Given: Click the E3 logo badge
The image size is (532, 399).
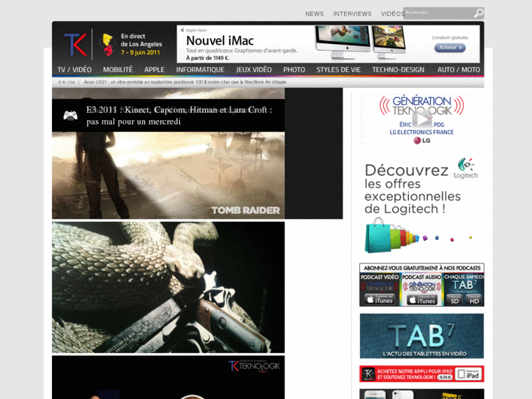Looking at the screenshot, I should [x=108, y=45].
